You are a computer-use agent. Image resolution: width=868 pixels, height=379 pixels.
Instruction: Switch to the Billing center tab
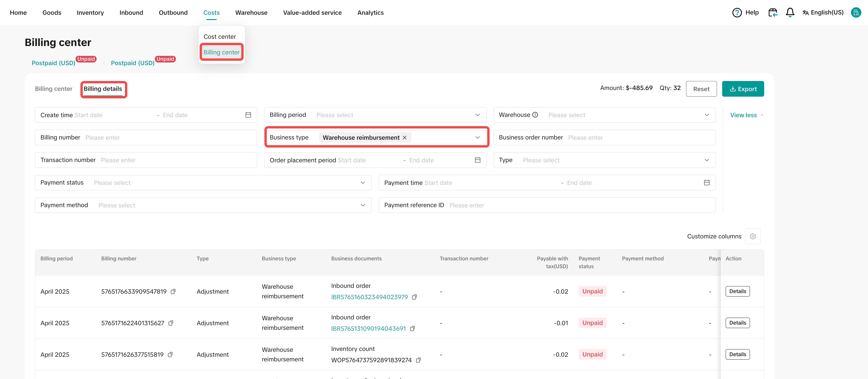pos(54,89)
